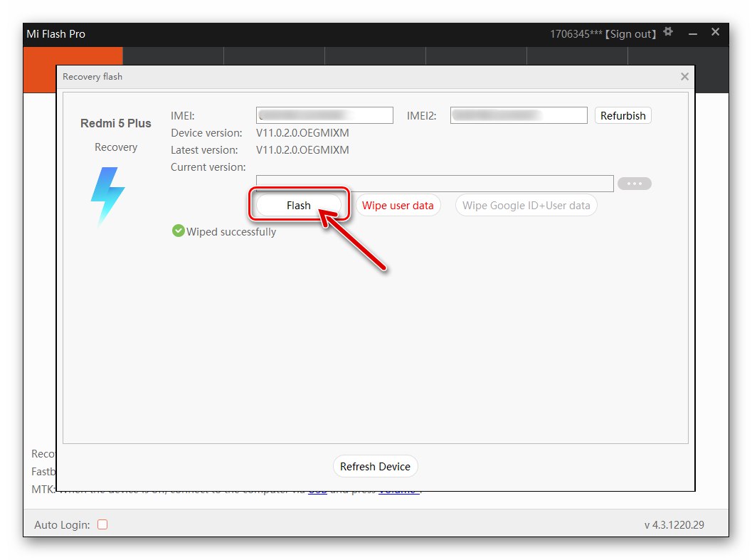Click Device version V11.0.2.0.OEGMIXM text
The height and width of the screenshot is (560, 752).
pyautogui.click(x=302, y=133)
